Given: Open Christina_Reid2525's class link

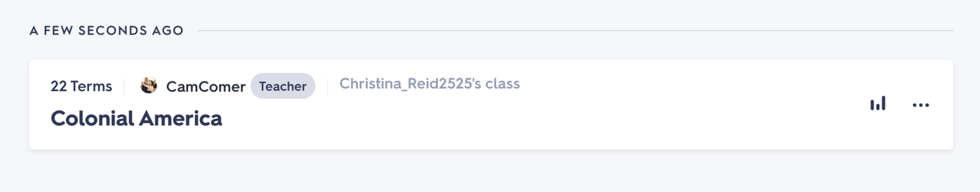Looking at the screenshot, I should (429, 84).
